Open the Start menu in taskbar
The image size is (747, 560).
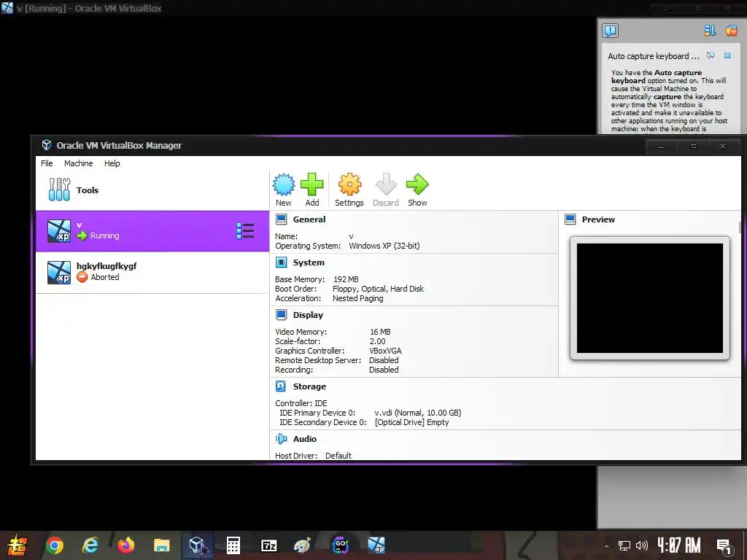click(18, 545)
